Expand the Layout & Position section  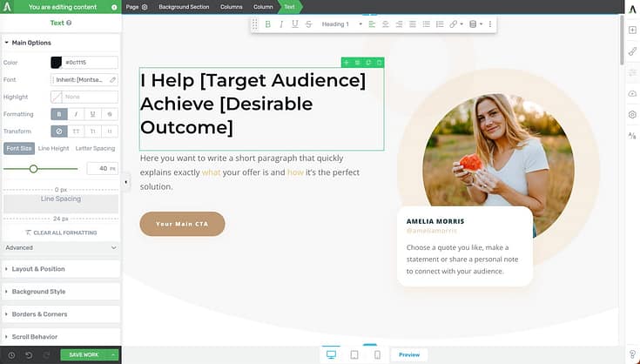60,269
